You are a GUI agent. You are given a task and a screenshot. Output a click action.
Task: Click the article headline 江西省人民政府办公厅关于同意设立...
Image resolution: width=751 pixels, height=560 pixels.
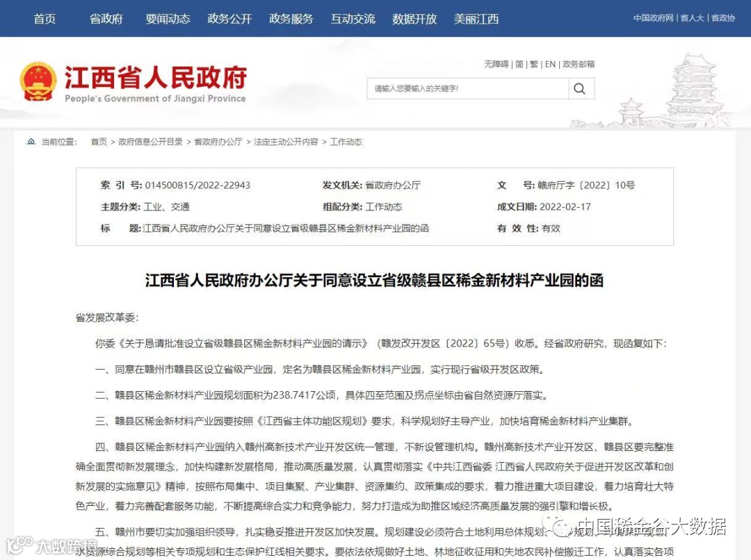(375, 281)
